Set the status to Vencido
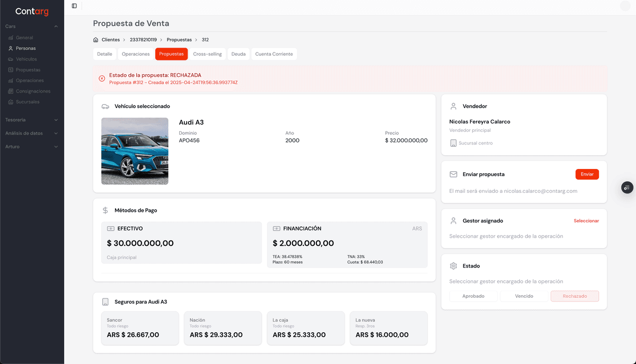The height and width of the screenshot is (364, 636). [x=524, y=296]
